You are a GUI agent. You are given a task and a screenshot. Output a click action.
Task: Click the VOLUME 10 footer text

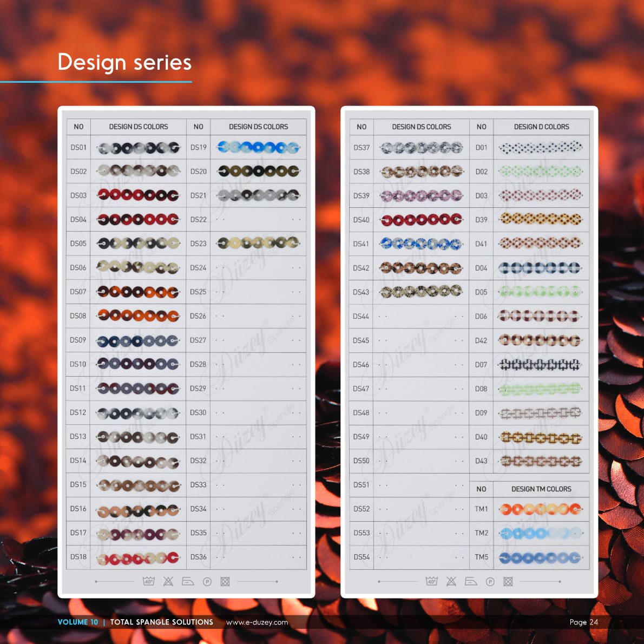coord(78,622)
